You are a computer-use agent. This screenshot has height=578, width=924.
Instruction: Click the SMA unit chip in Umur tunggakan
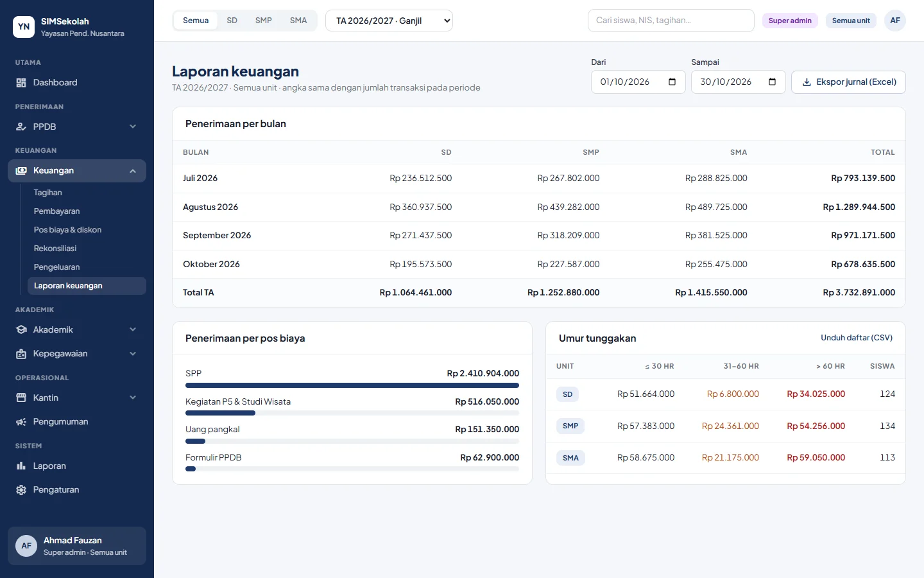(x=570, y=458)
